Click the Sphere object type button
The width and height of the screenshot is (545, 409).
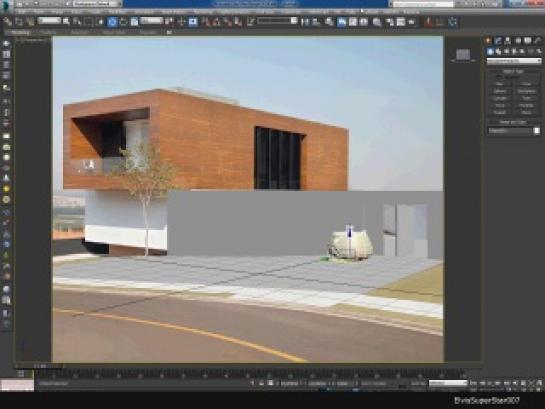(x=500, y=91)
